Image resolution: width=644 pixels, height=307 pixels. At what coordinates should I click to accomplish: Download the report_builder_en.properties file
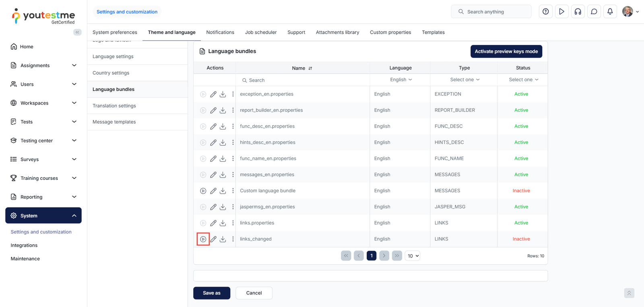223,110
